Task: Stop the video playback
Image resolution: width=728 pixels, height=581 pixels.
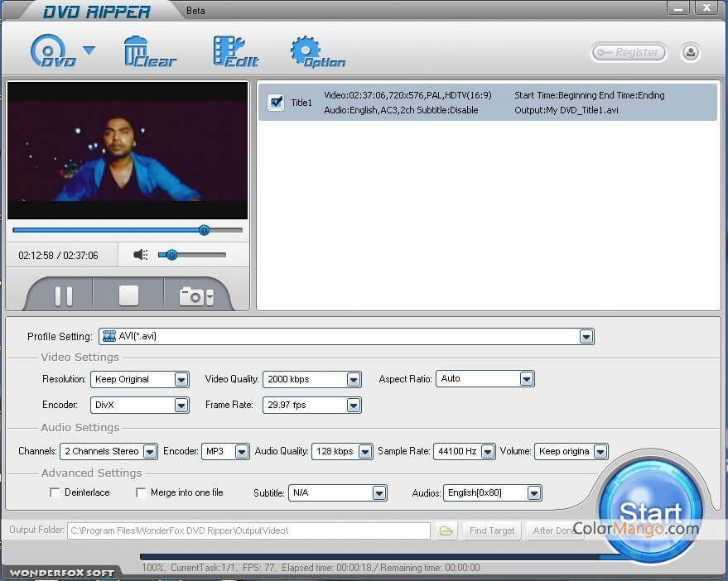Action: click(128, 295)
